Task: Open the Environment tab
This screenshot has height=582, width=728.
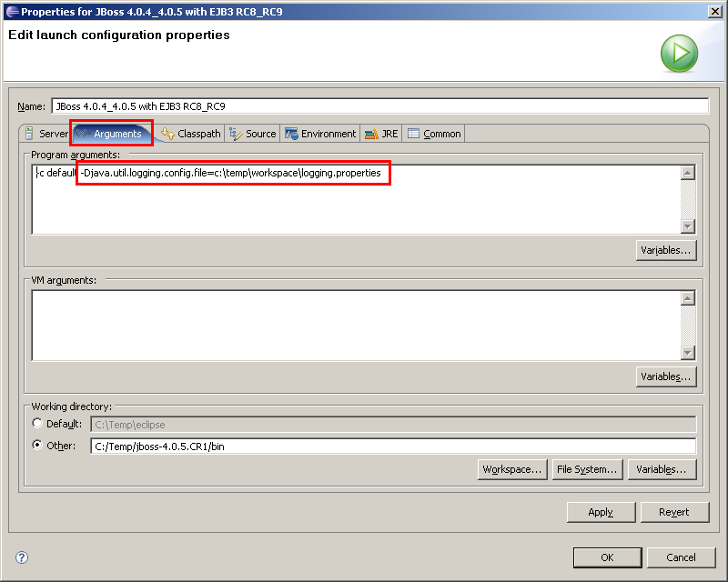Action: pos(320,134)
